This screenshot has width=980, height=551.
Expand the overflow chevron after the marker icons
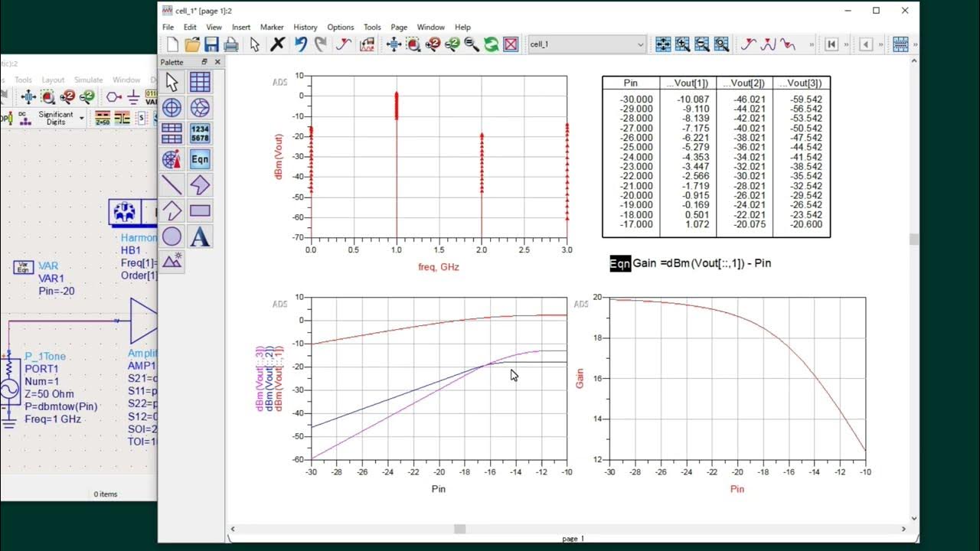[811, 44]
